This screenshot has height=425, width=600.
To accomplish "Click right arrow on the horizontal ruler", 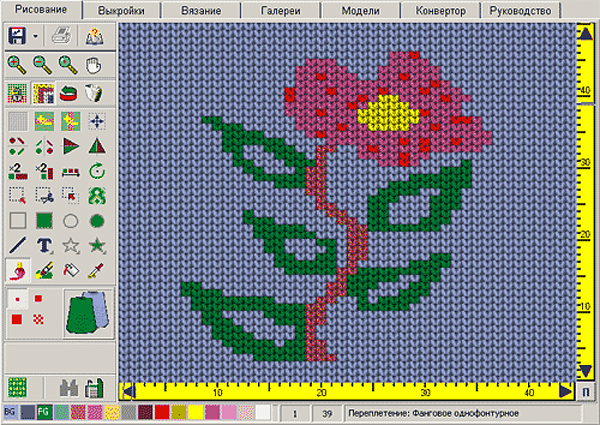I will (565, 392).
